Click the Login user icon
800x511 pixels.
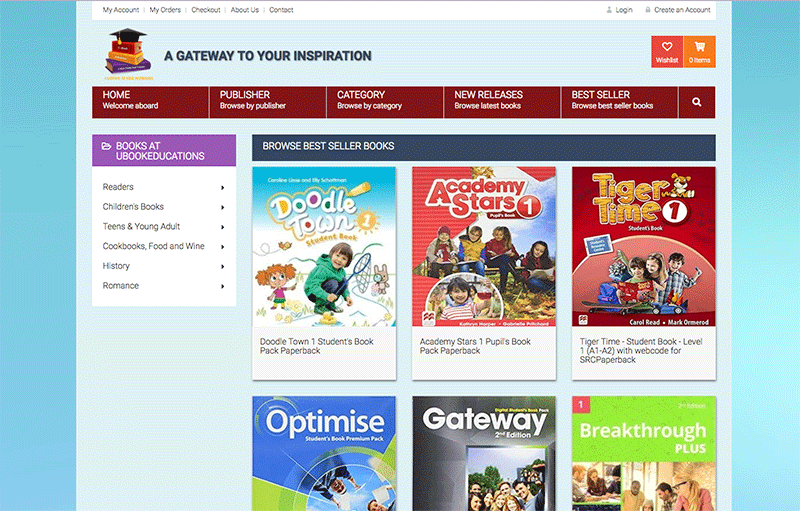[x=608, y=10]
